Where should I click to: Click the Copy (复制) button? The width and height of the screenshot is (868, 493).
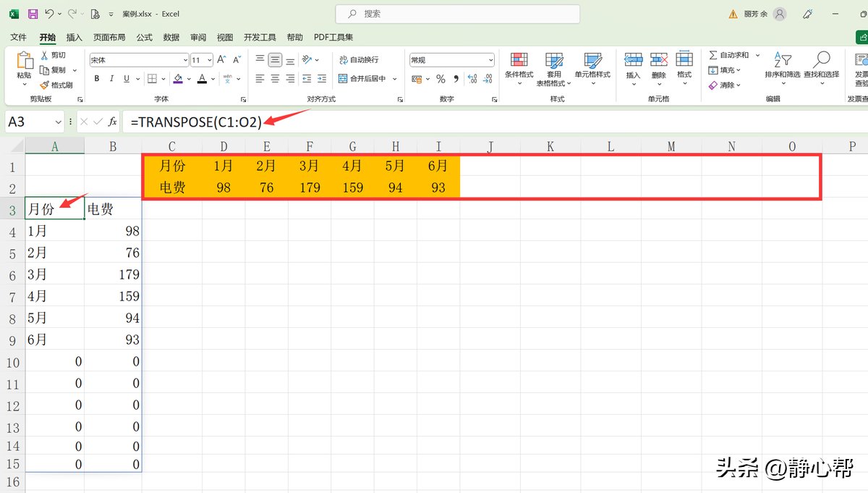[52, 70]
